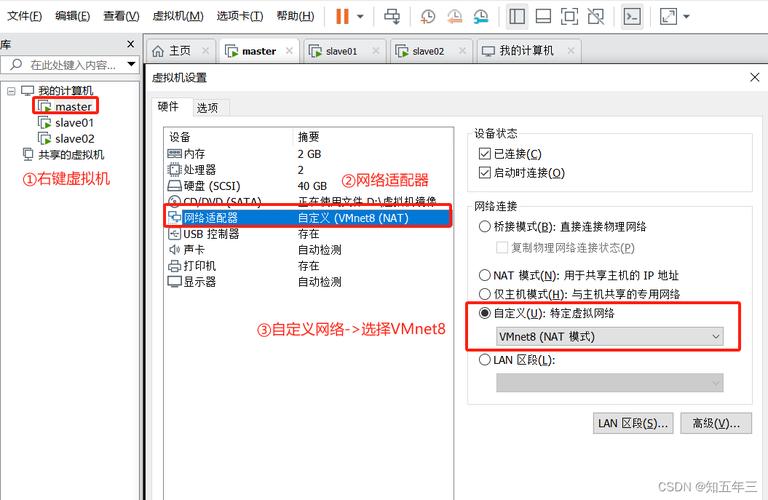The height and width of the screenshot is (500, 768).
Task: Click the stretch guest display icon
Action: [669, 16]
